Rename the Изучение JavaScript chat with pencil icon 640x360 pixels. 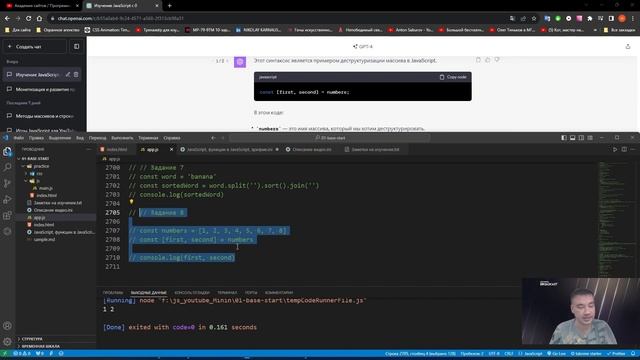coord(68,75)
